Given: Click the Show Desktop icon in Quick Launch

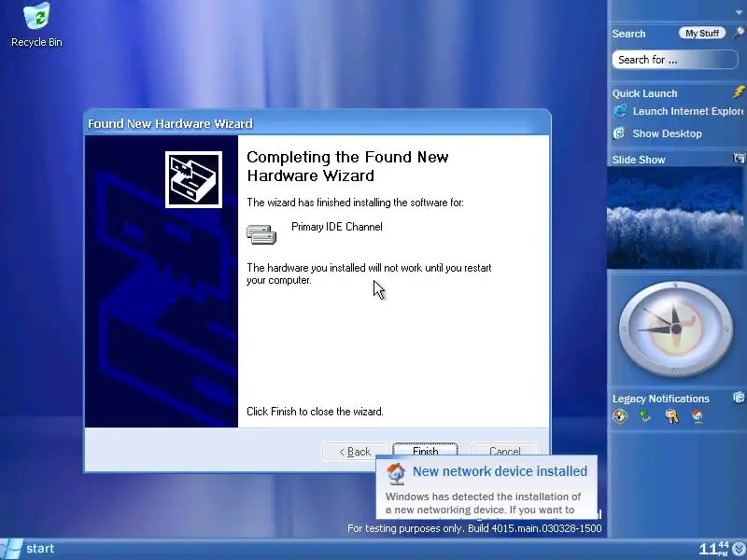Looking at the screenshot, I should pos(619,133).
